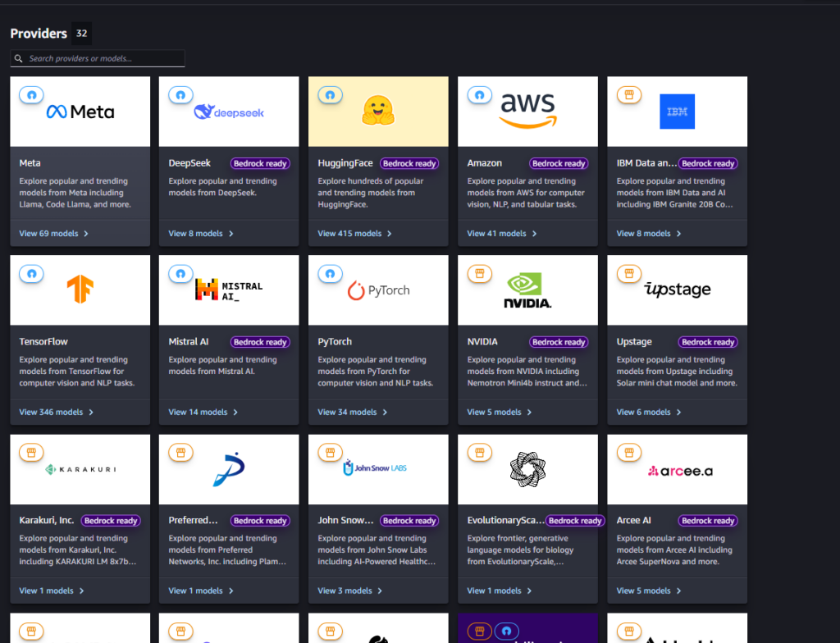
Task: Open View 34 models link
Action: (x=353, y=412)
